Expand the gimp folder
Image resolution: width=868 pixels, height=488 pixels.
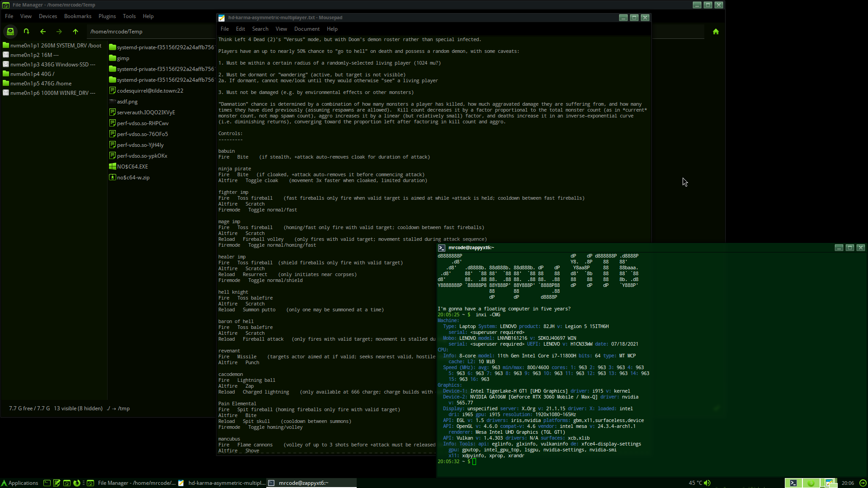122,58
